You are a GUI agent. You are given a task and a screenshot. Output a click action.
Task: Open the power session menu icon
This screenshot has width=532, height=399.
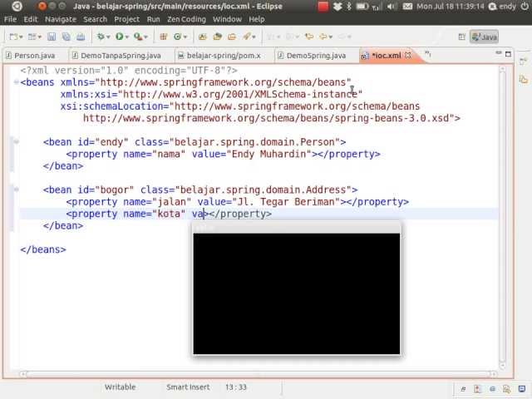pyautogui.click(x=525, y=7)
